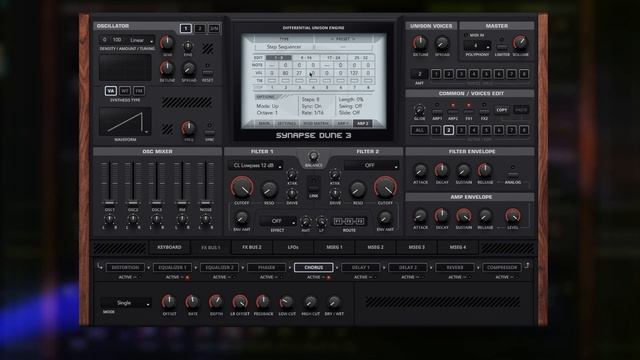Click the Glide knob
Screen dimensions: 640x360
pyautogui.click(x=419, y=110)
